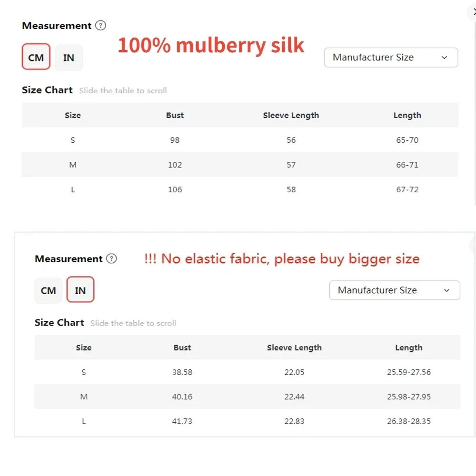
Task: Open upper Manufacturer Size dropdown
Action: tap(390, 58)
